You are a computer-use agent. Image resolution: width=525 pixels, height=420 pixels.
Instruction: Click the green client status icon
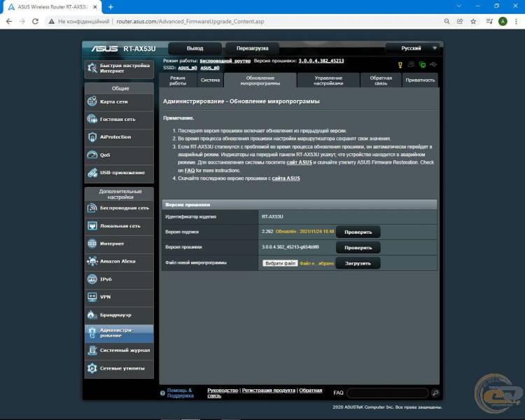click(x=423, y=64)
